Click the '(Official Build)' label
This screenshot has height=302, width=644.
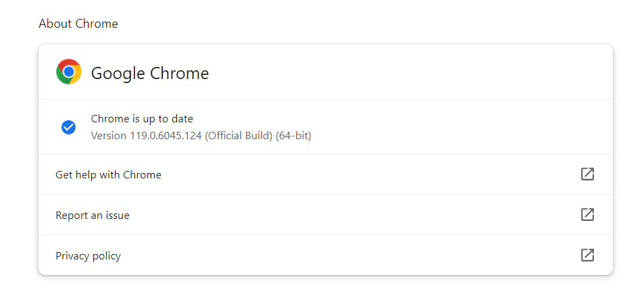coord(239,136)
